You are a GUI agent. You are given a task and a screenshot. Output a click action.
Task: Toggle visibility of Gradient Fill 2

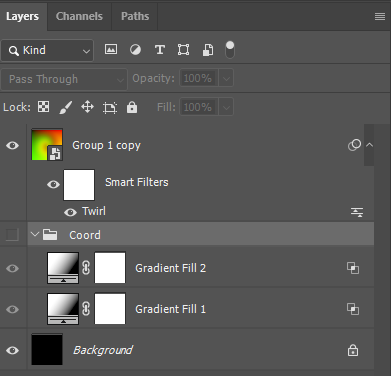click(13, 268)
